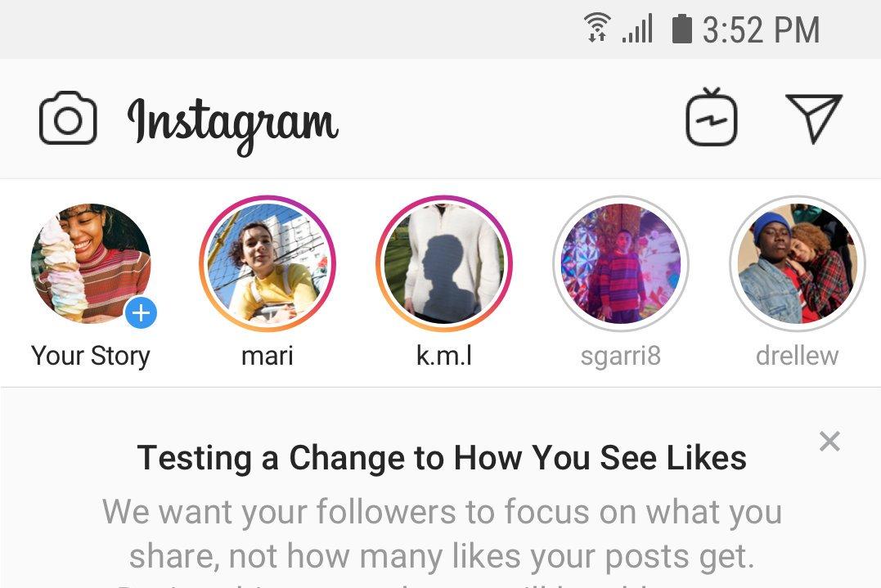Image resolution: width=881 pixels, height=588 pixels.
Task: Tap the "sgarri8" username label
Action: point(621,356)
